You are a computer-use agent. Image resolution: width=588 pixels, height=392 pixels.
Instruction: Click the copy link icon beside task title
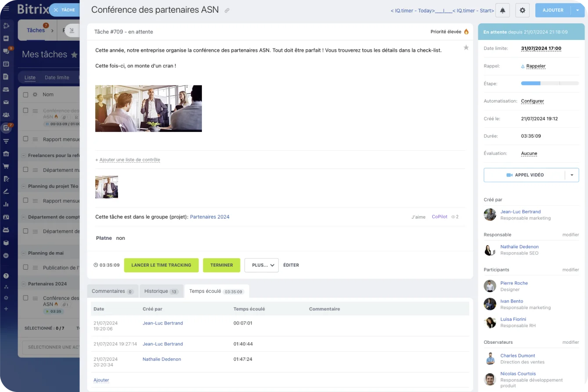coord(227,11)
